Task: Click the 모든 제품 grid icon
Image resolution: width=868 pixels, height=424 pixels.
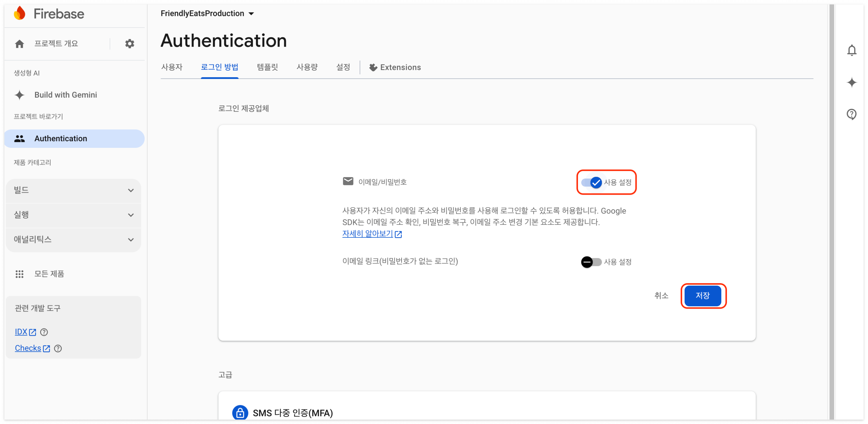Action: (20, 274)
